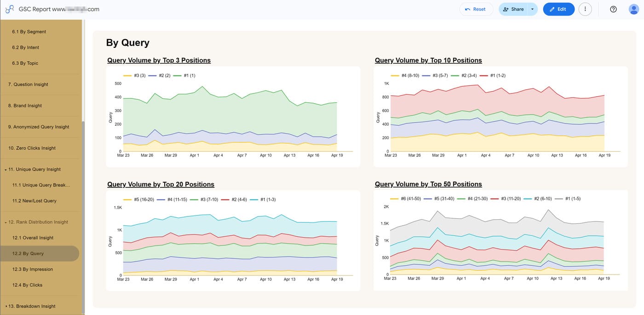Open the Share dropdown arrow
644x315 pixels.
[x=532, y=9]
